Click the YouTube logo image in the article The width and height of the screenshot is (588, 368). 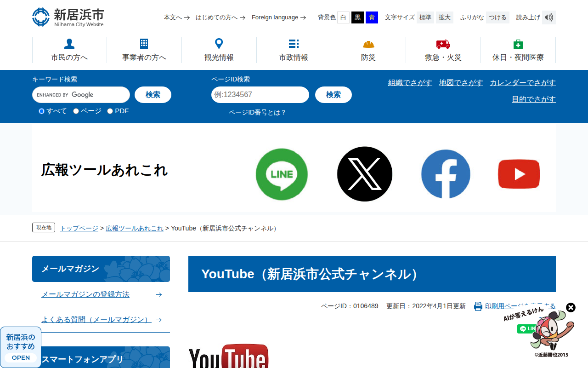[x=228, y=356]
